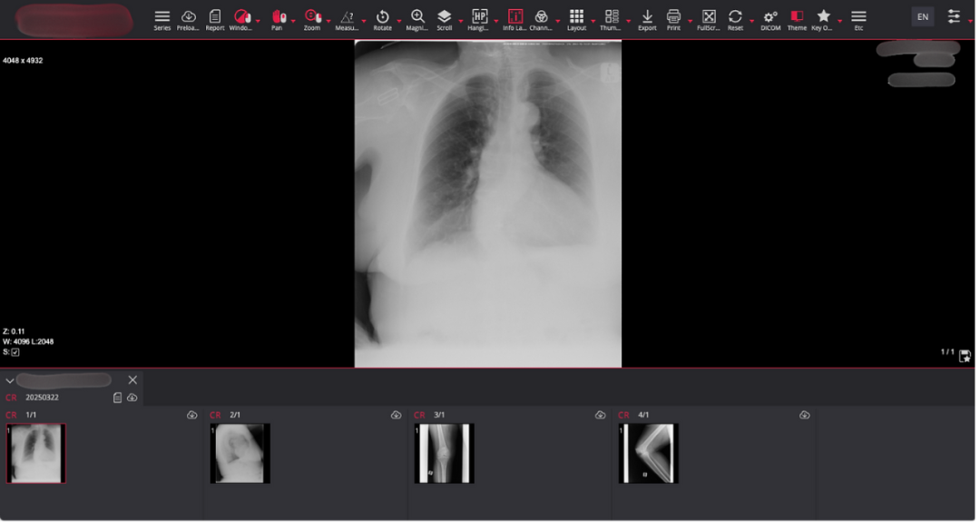The width and height of the screenshot is (980, 523).
Task: Collapse the study panel chevron
Action: 10,380
